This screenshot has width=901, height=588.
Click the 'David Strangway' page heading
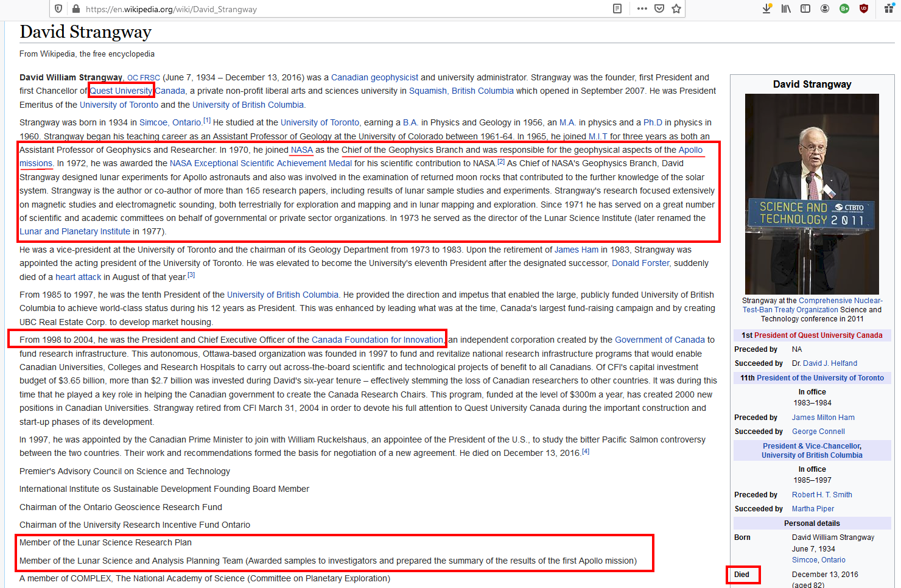(x=85, y=32)
